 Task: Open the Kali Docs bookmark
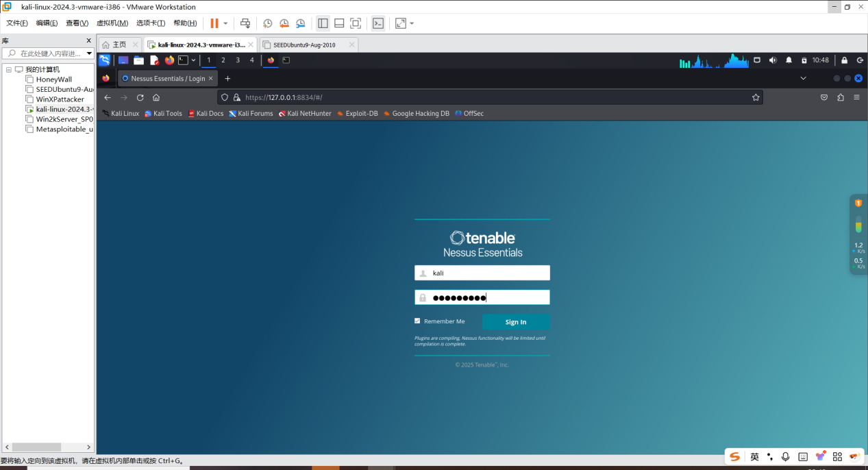coord(206,114)
